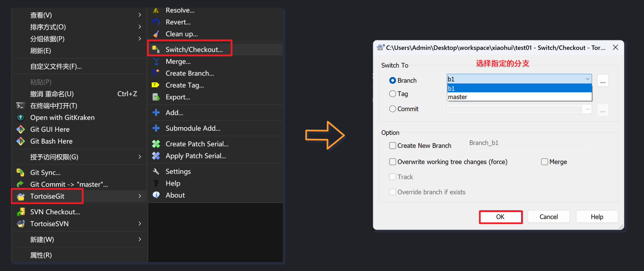Click the Create Tag yellow label icon
Screen dimensions: 644x271
coord(155,85)
